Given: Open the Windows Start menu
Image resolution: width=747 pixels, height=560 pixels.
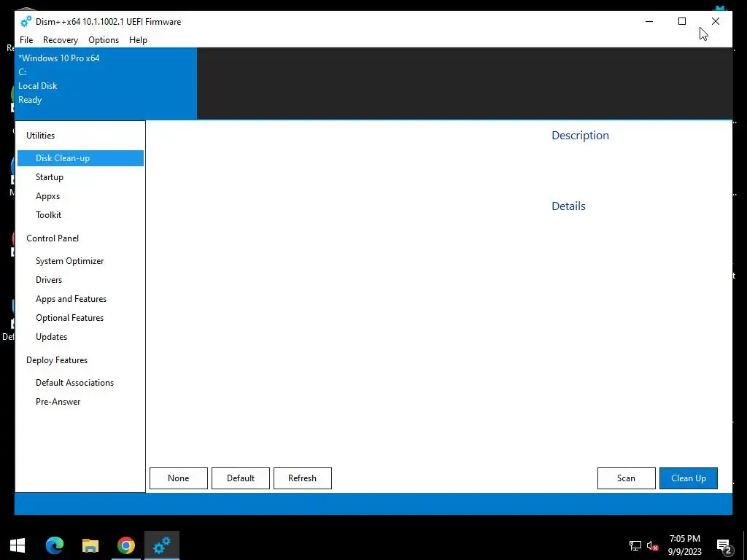Looking at the screenshot, I should coord(18,545).
